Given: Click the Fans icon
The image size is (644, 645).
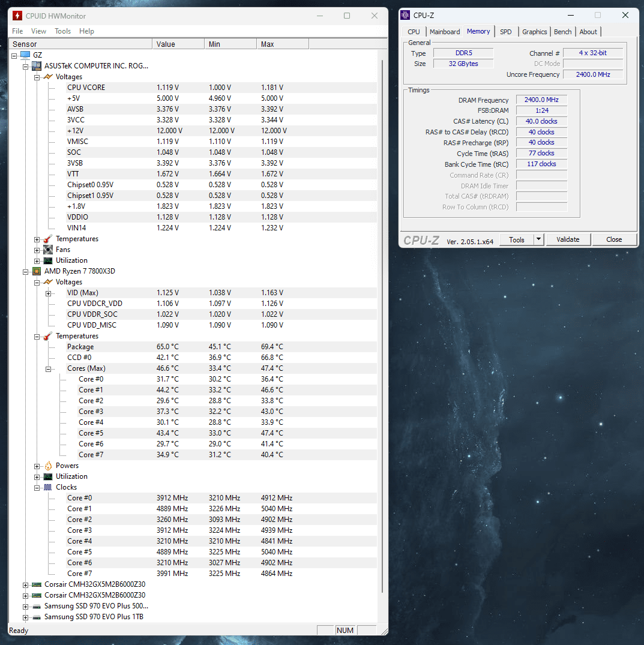Looking at the screenshot, I should click(x=48, y=250).
